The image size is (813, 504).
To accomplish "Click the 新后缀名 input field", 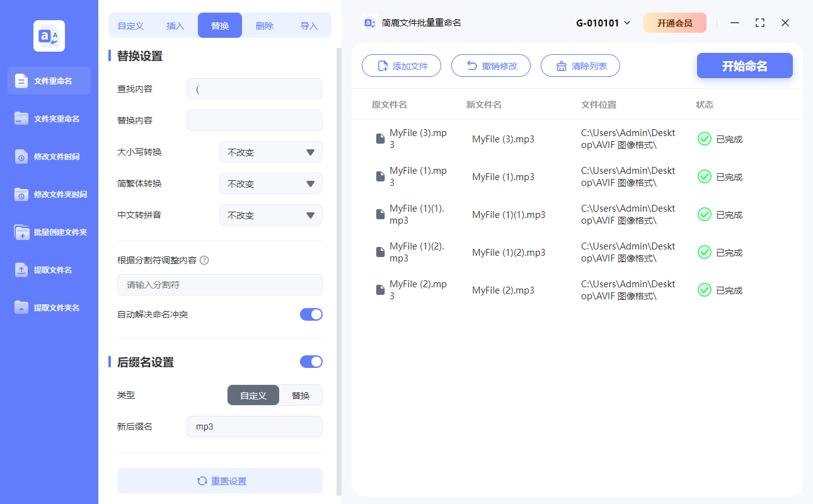I will [254, 427].
